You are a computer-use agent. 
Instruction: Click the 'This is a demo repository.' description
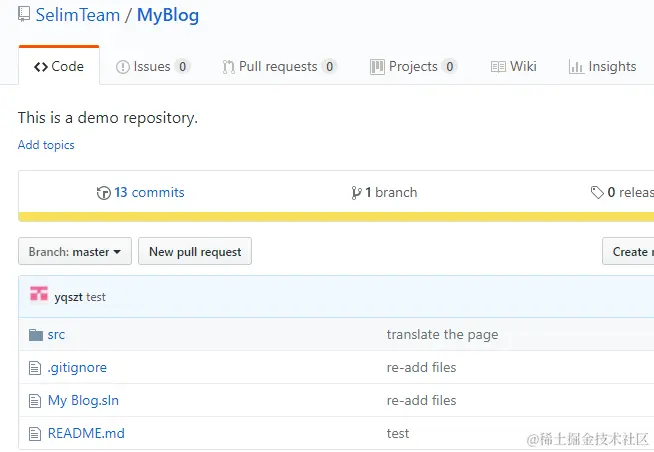(108, 118)
